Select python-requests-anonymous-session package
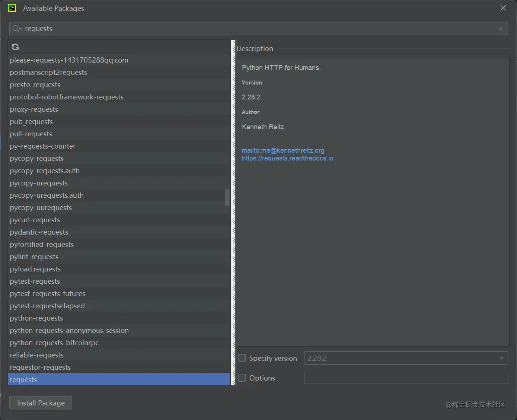Screen dimensions: 517x420 (119, 330)
